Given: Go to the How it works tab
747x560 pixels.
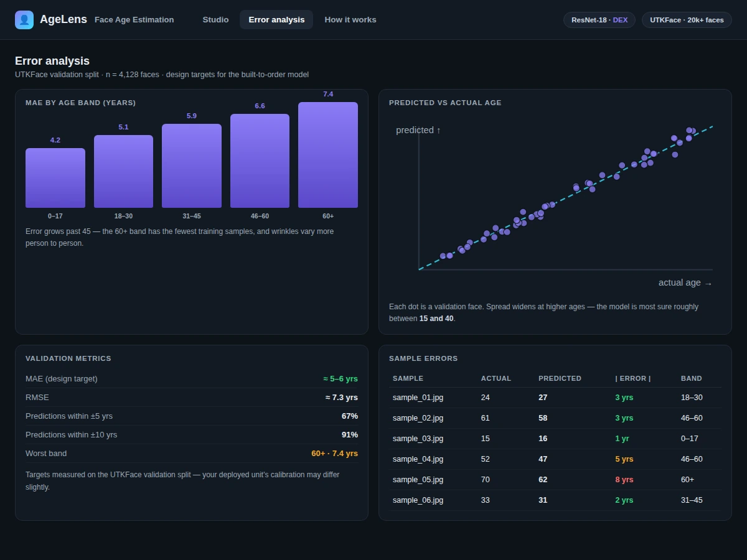Looking at the screenshot, I should click(x=350, y=20).
